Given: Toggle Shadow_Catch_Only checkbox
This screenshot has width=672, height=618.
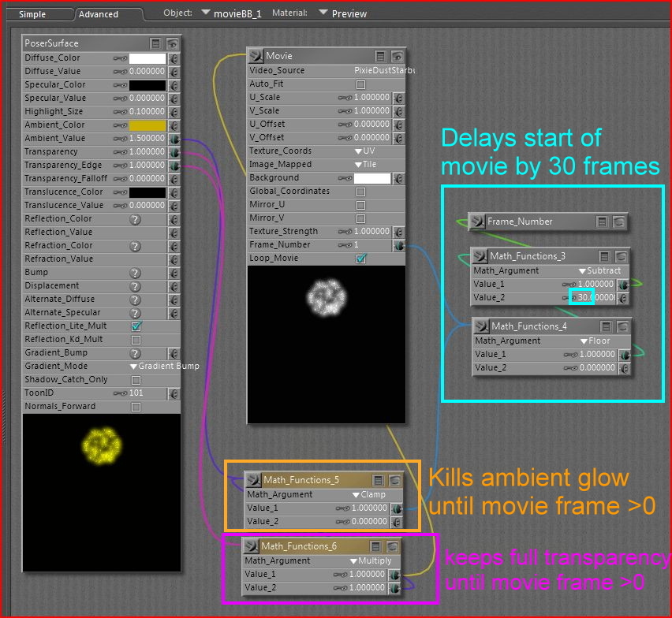Looking at the screenshot, I should 136,380.
